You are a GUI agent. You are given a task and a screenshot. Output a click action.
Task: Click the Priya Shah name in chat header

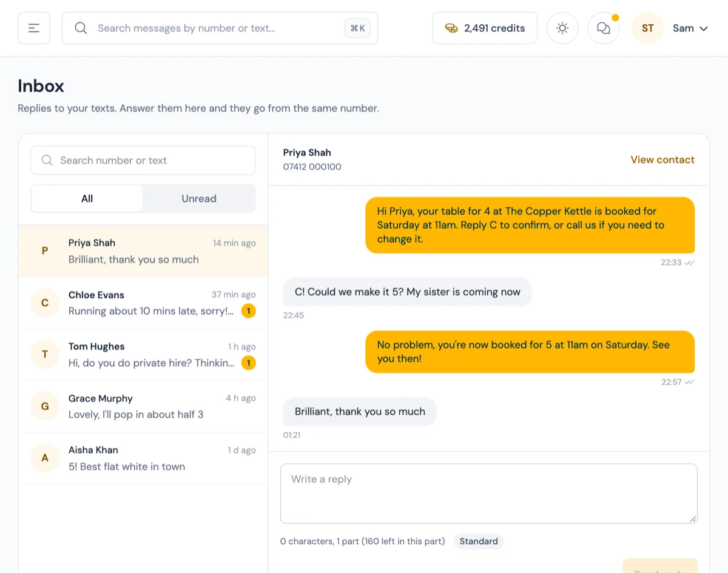(x=307, y=152)
